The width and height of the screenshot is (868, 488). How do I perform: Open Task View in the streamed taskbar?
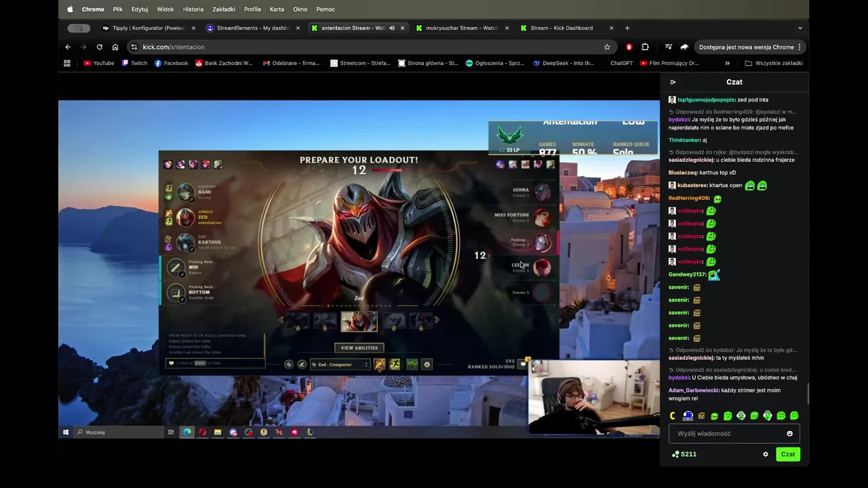171,432
